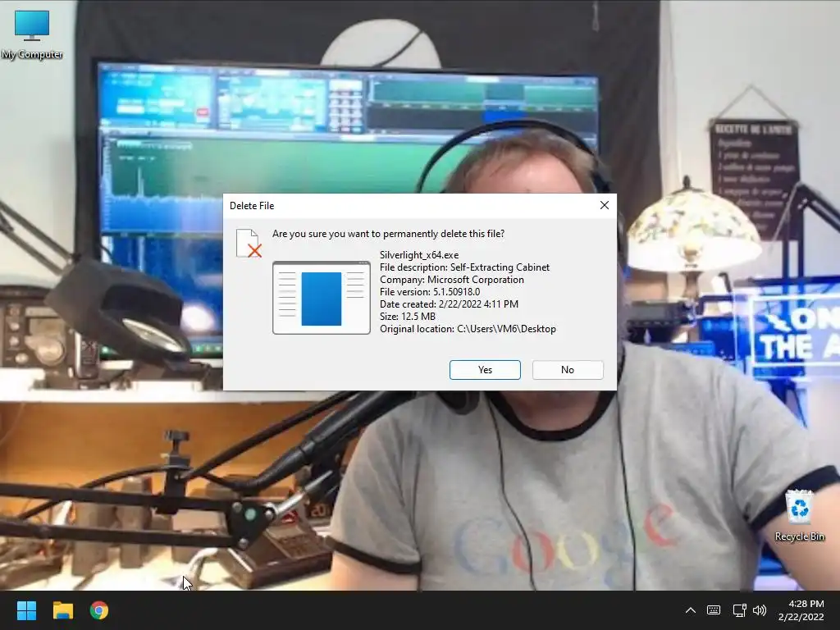
Task: Open the clock showing 4:28 PM
Action: pos(801,610)
